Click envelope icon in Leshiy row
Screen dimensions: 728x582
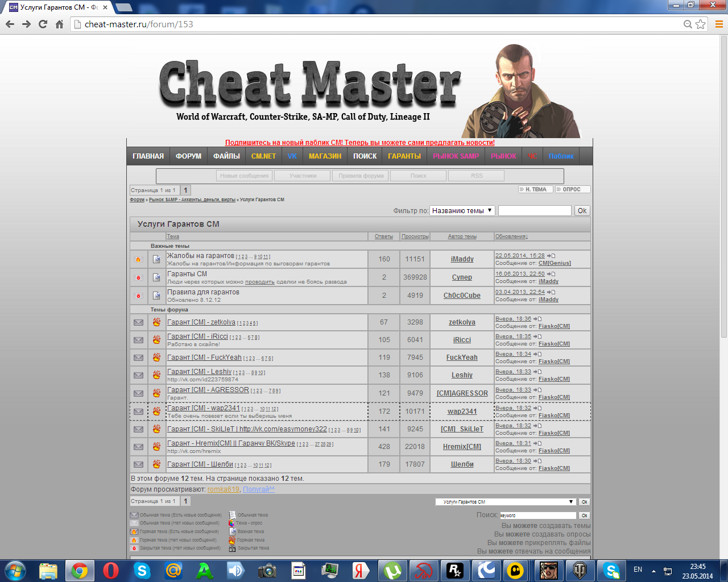click(138, 375)
